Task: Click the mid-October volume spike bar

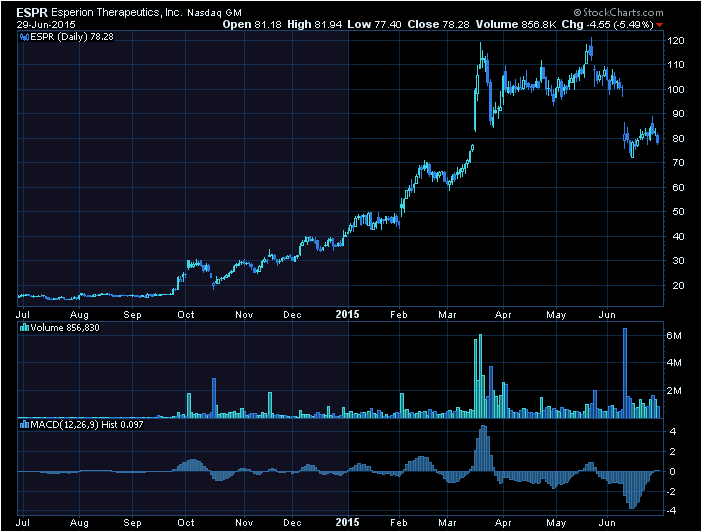Action: click(x=214, y=398)
